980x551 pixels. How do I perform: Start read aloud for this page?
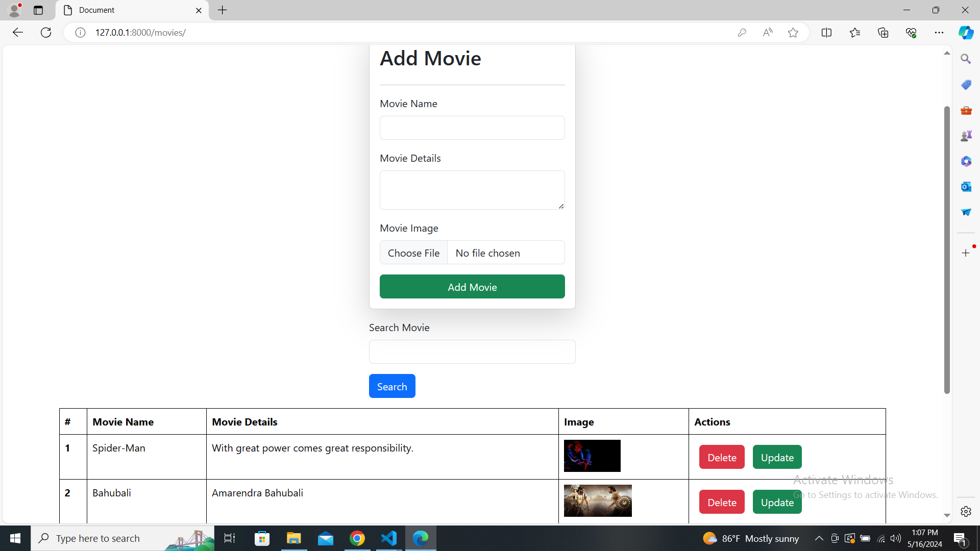point(768,32)
